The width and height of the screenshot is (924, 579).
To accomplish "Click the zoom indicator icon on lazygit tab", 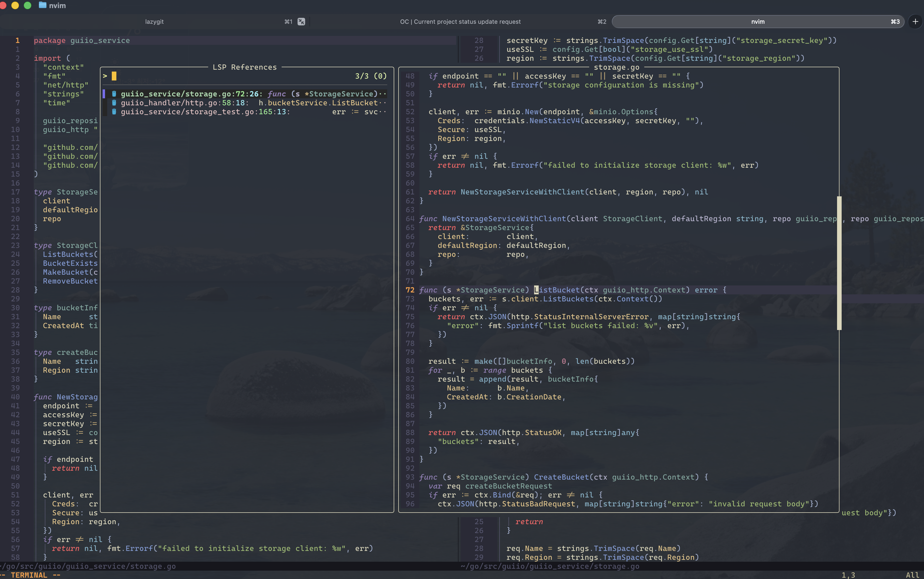I will click(301, 21).
